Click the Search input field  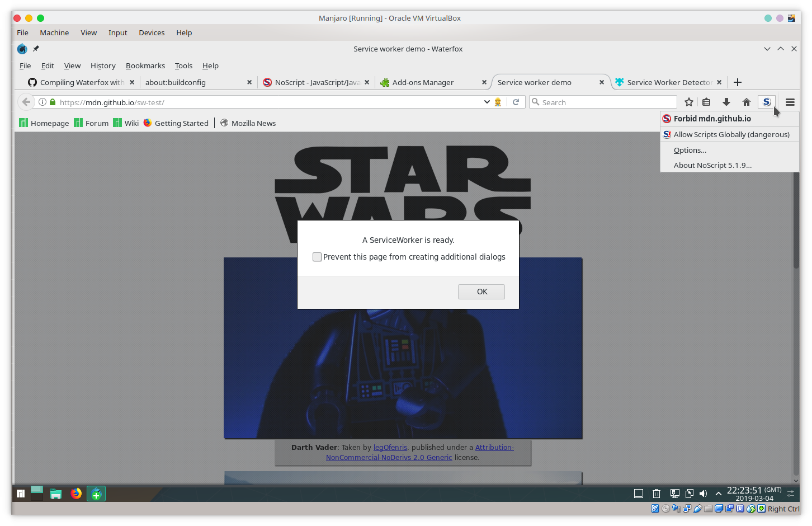[x=603, y=102]
